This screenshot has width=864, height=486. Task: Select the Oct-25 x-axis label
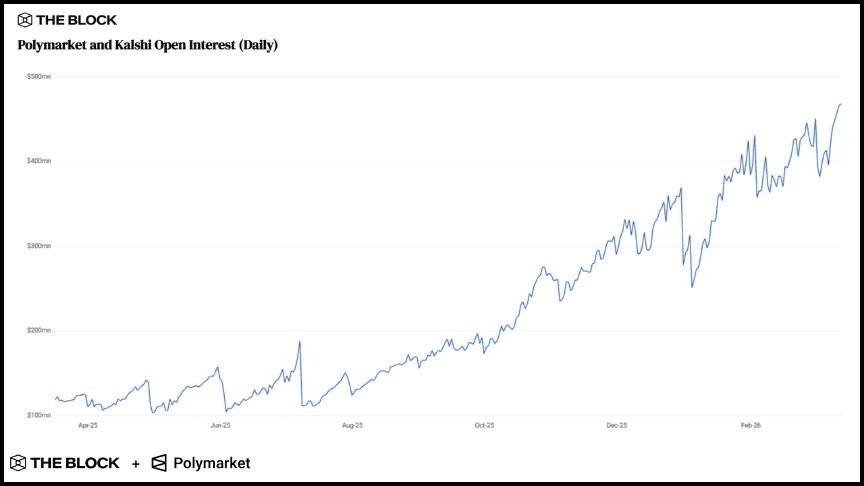484,426
